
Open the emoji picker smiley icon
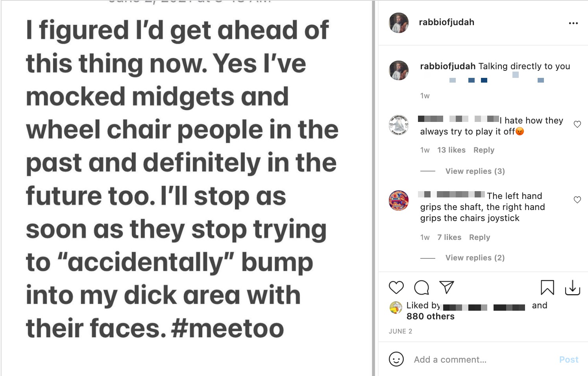(396, 359)
